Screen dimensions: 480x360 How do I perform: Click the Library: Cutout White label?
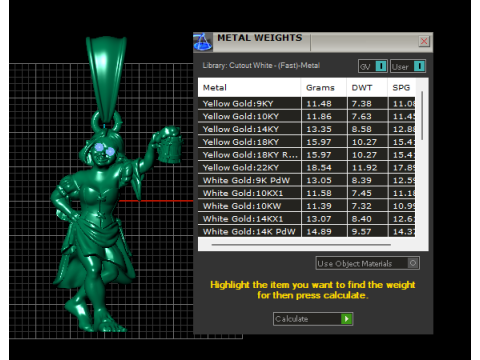(x=261, y=65)
